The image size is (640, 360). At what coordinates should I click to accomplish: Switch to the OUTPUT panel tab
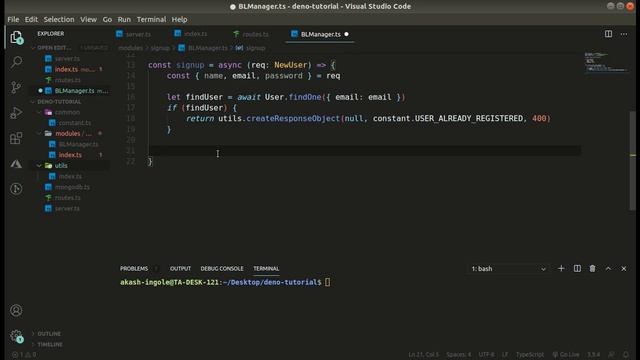pos(180,269)
